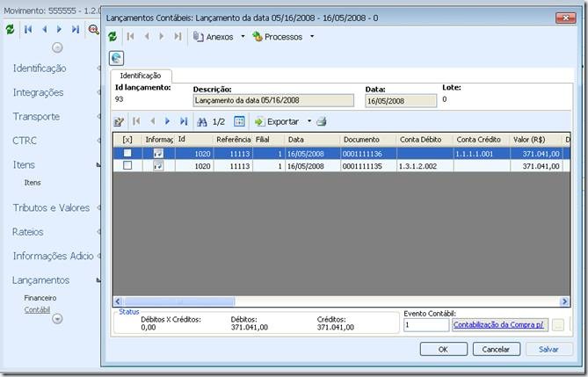Click info icon in row with document 0001111136

[x=158, y=154]
